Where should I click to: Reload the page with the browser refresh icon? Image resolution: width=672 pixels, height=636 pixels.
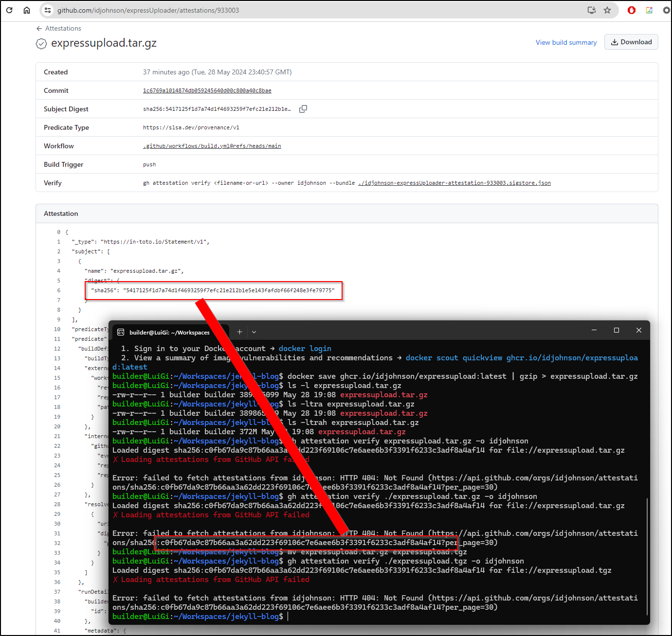[x=9, y=10]
